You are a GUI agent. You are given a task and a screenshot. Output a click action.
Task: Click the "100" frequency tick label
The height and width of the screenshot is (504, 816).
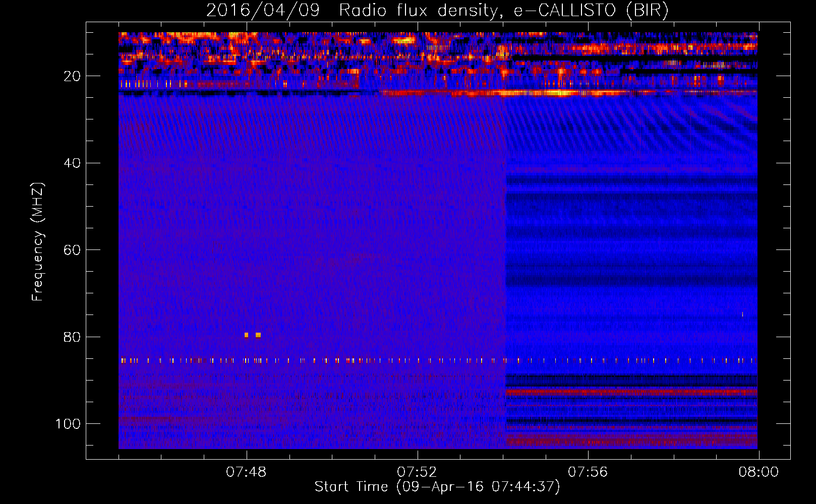pyautogui.click(x=68, y=424)
